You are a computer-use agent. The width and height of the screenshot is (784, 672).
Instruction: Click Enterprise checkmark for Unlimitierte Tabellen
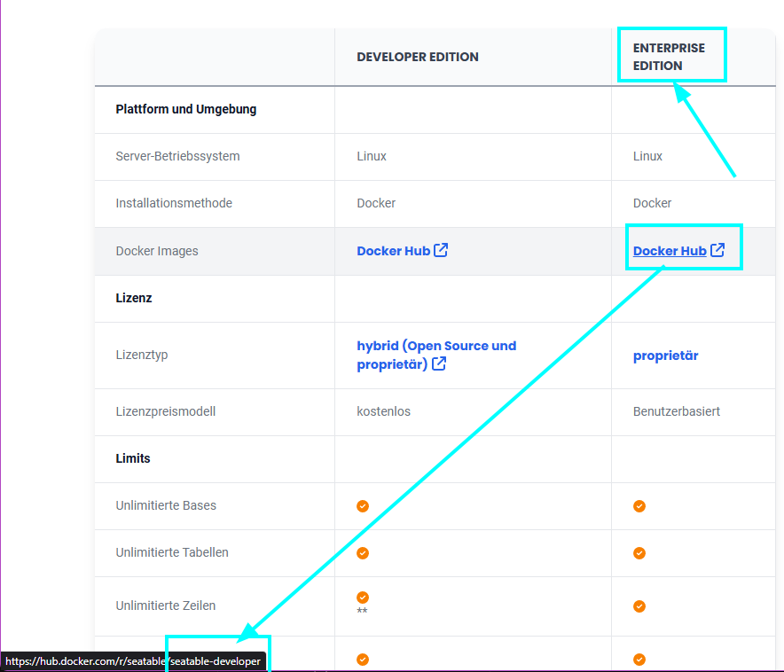(639, 553)
